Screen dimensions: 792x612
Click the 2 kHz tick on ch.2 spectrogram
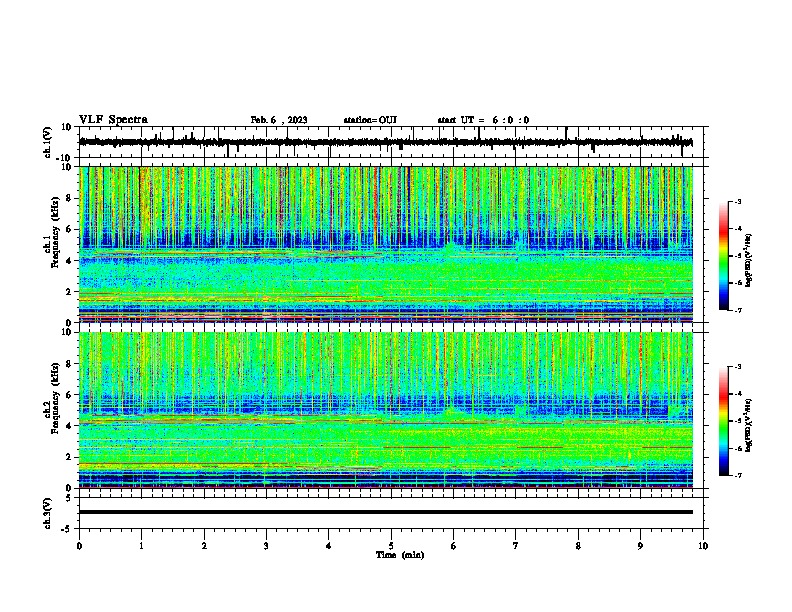pos(69,457)
